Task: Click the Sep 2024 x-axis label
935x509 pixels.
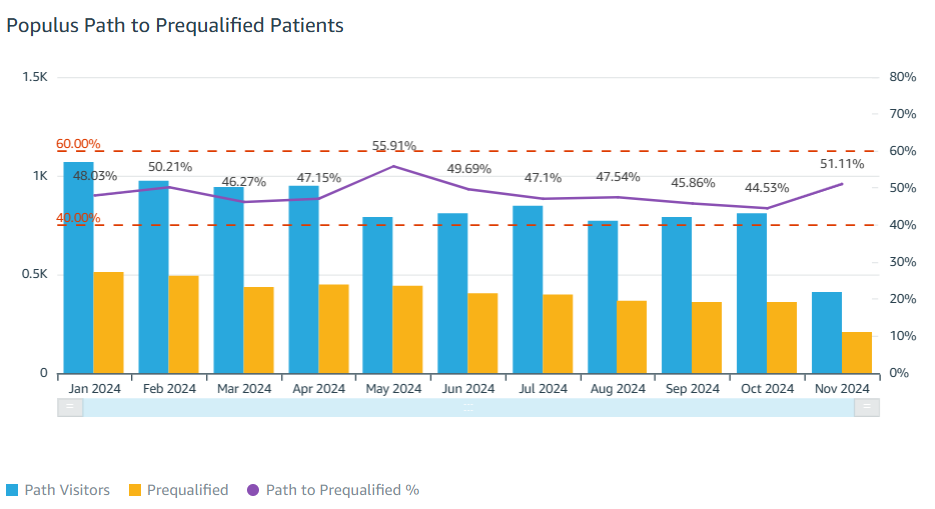Action: point(691,388)
